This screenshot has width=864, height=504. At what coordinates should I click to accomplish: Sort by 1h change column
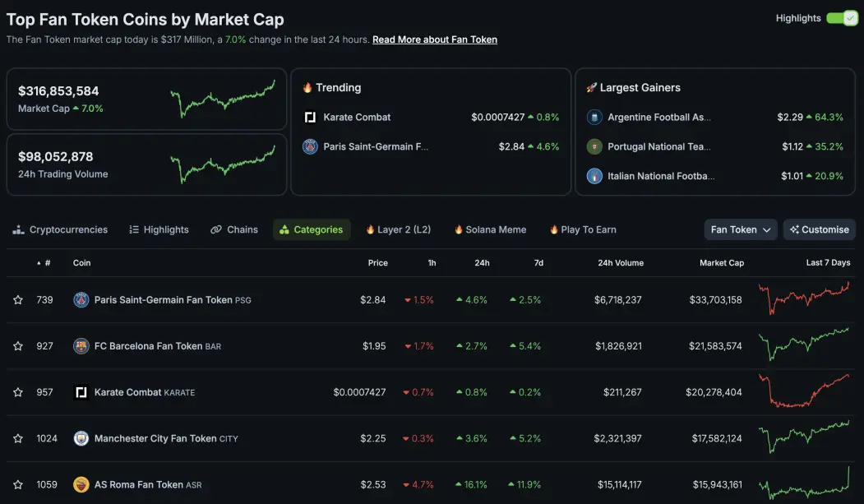coord(432,263)
